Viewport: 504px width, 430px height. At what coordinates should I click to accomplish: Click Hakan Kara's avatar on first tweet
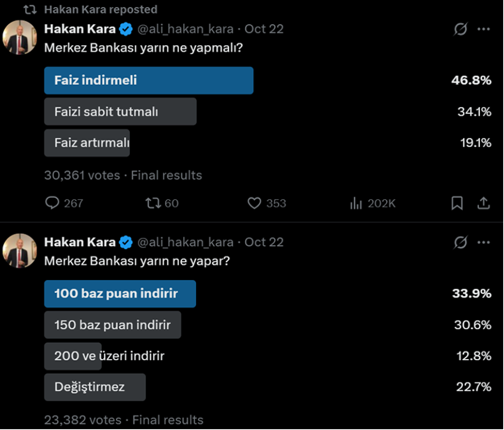tap(19, 38)
